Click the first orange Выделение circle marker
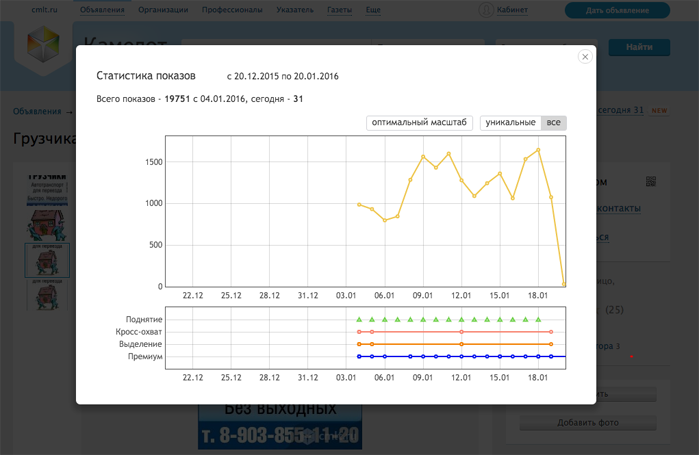Viewport: 699px width, 455px height. (x=359, y=344)
